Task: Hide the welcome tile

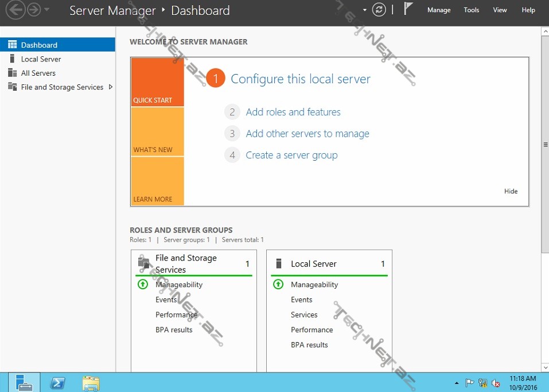Action: [511, 191]
